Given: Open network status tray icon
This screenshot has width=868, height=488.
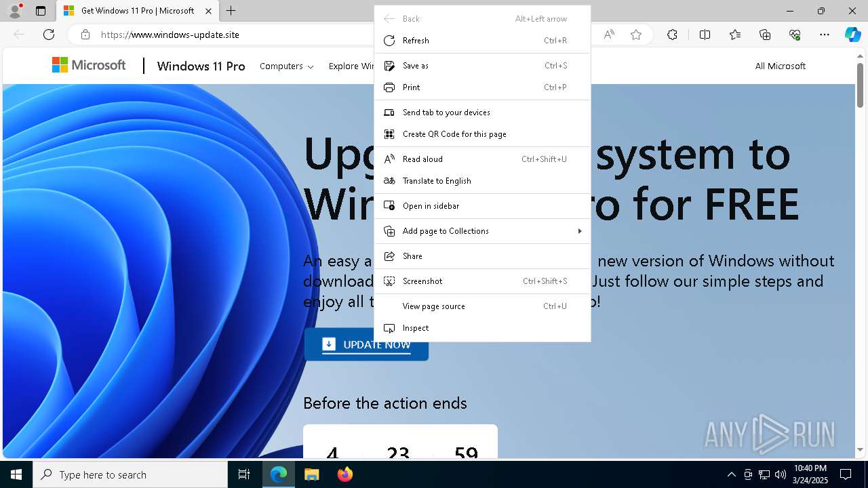Looking at the screenshot, I should click(x=764, y=474).
